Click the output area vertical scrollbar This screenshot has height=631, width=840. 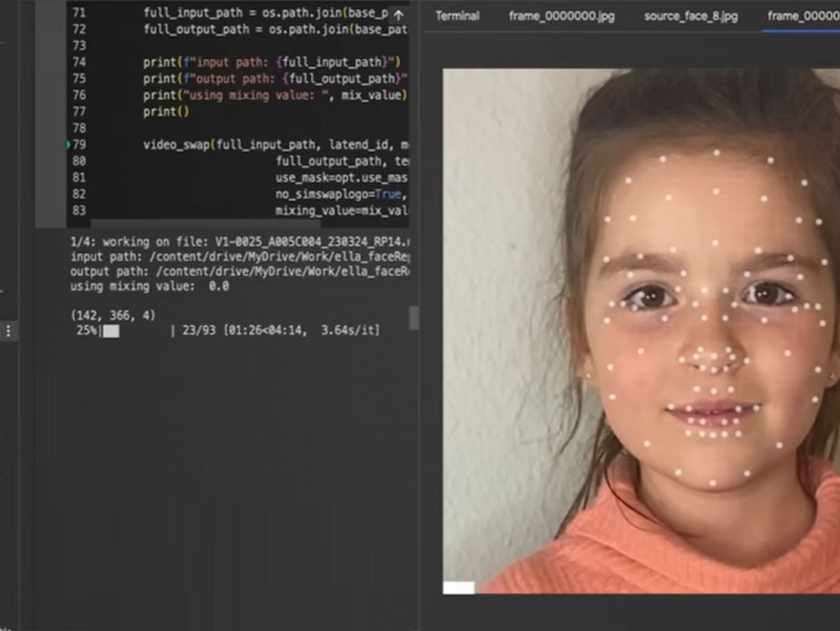coord(413,318)
